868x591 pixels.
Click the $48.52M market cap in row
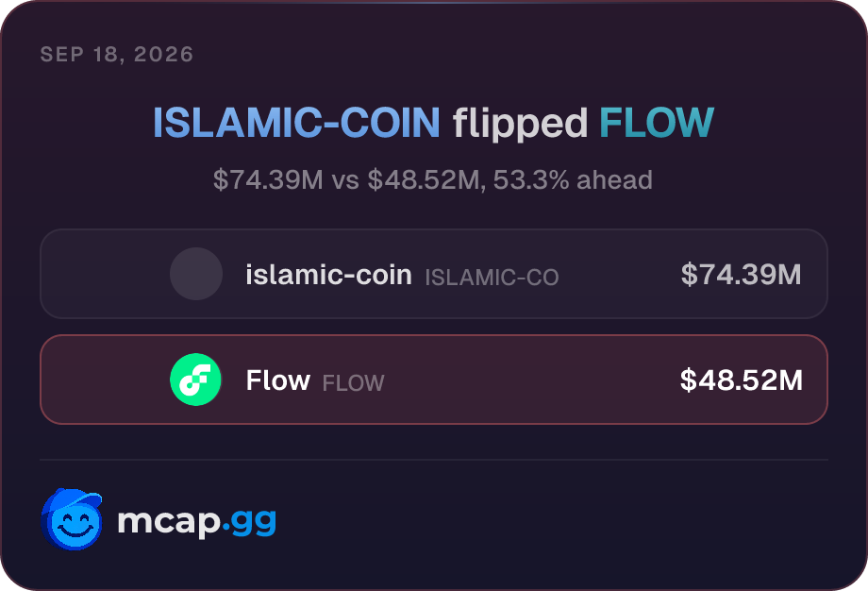coord(742,380)
